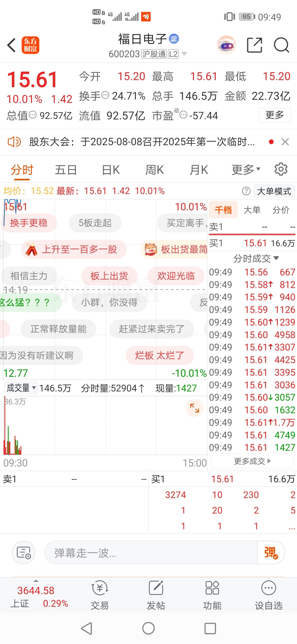
Task: Open the 成交量 indicator dropdown
Action: 21,388
